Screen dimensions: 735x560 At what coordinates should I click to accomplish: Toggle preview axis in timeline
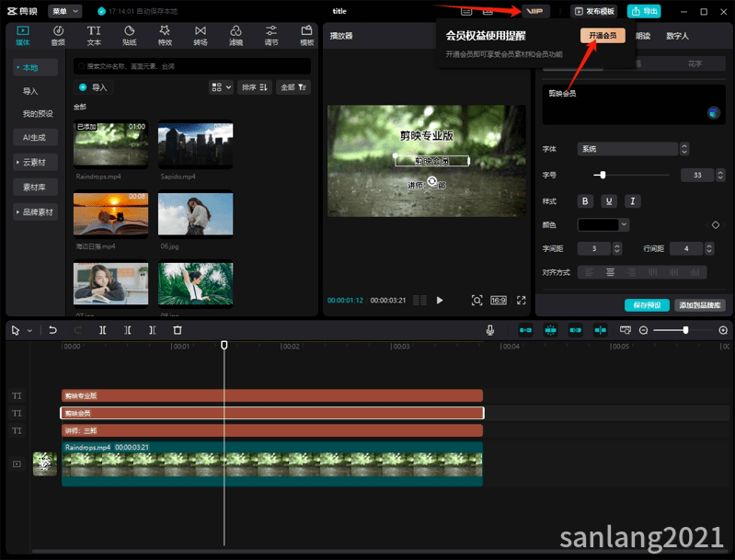pos(600,330)
